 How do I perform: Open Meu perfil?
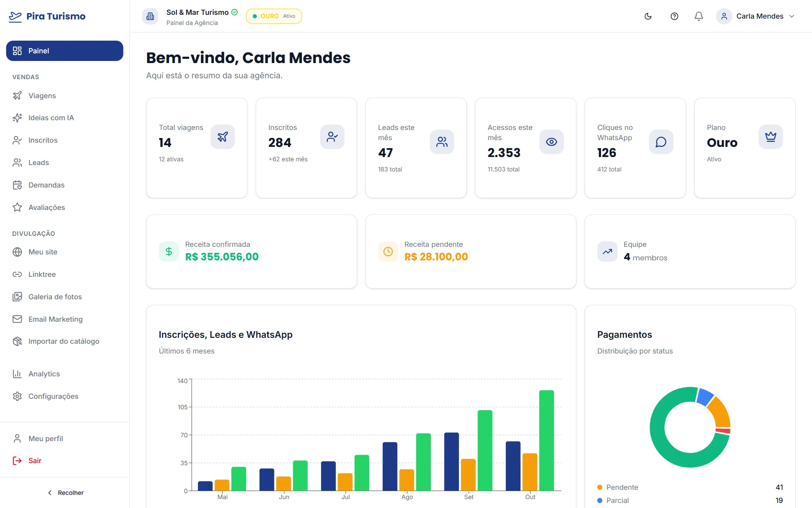coord(65,439)
